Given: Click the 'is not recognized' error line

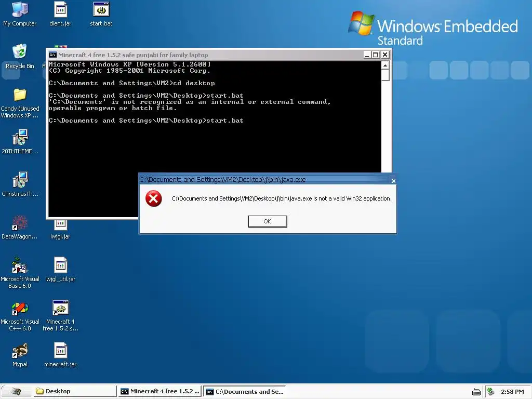Looking at the screenshot, I should [189, 102].
